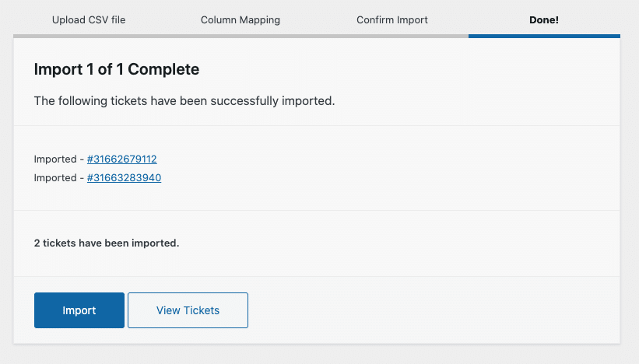Viewport: 639px width, 364px height.
Task: Click the gray progress bar under Upload CSV file
Action: (89, 36)
